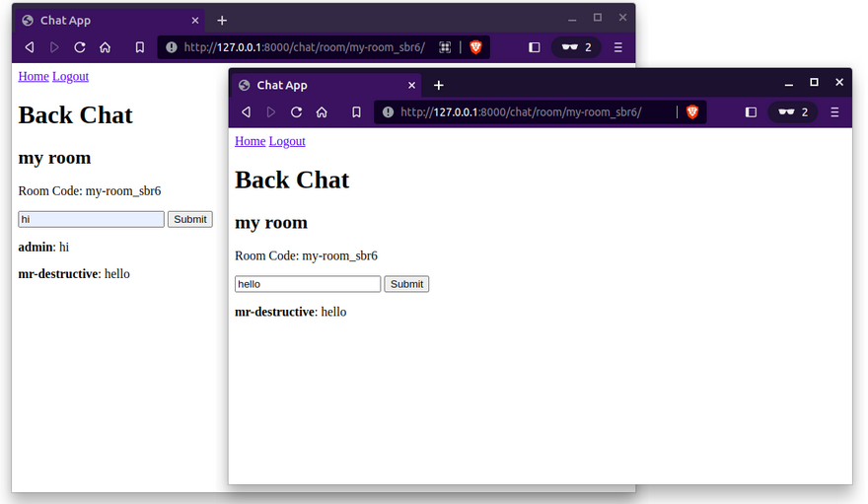This screenshot has height=504, width=868.
Task: Open the hamburger menu in the front window
Action: (834, 112)
